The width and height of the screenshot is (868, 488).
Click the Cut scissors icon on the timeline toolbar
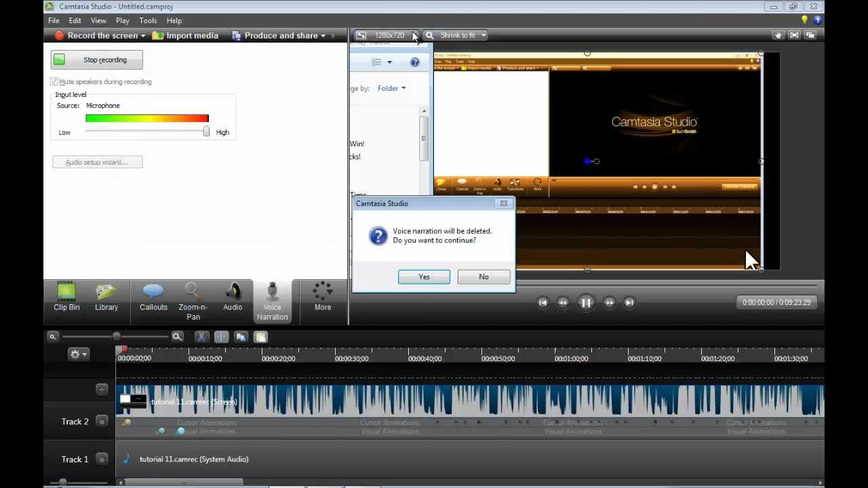coord(201,337)
